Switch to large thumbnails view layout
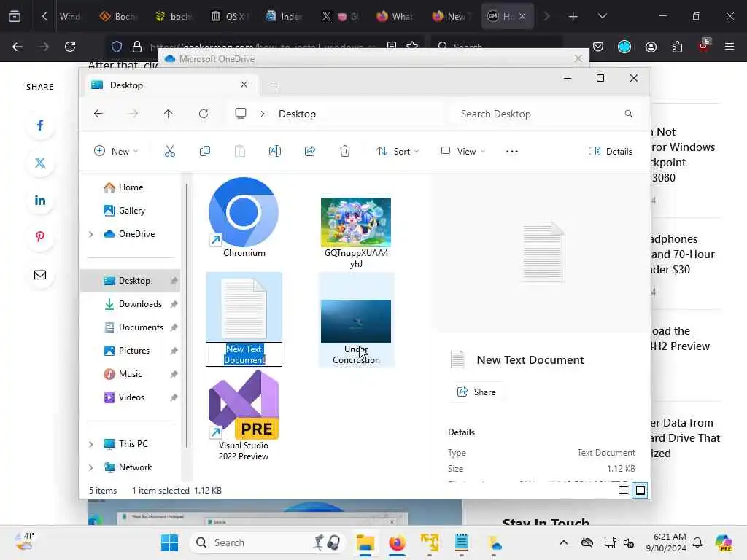This screenshot has height=560, width=747. tap(640, 490)
